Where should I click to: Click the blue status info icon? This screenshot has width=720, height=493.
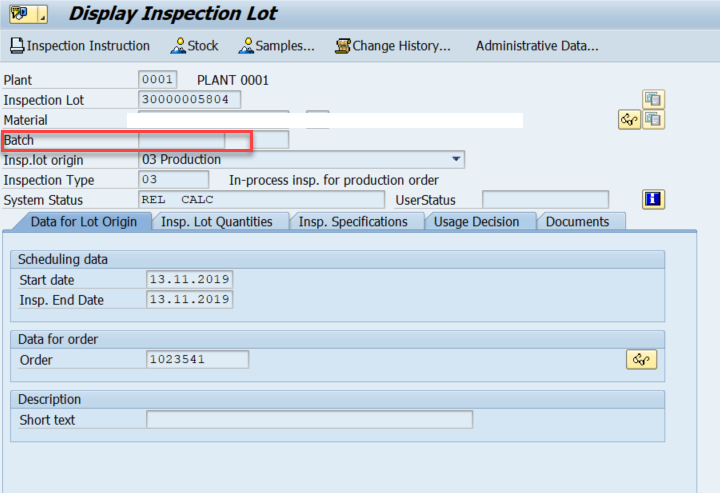[653, 199]
